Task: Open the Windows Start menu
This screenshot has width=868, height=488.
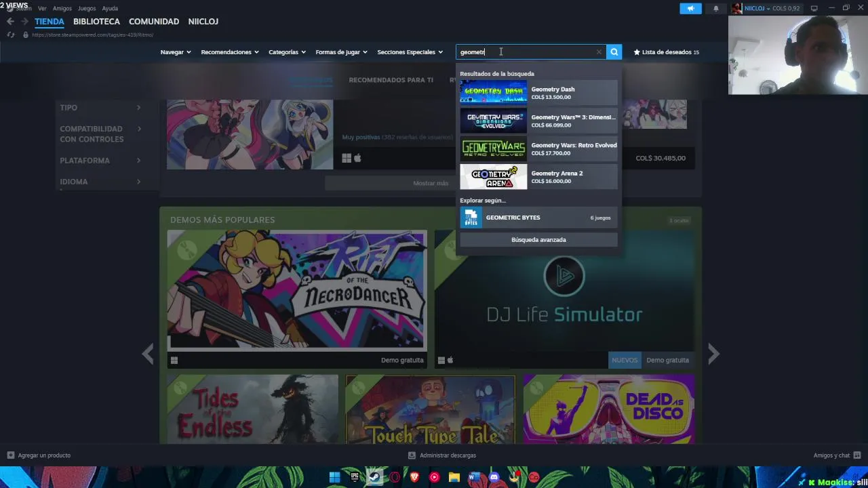Action: (334, 477)
